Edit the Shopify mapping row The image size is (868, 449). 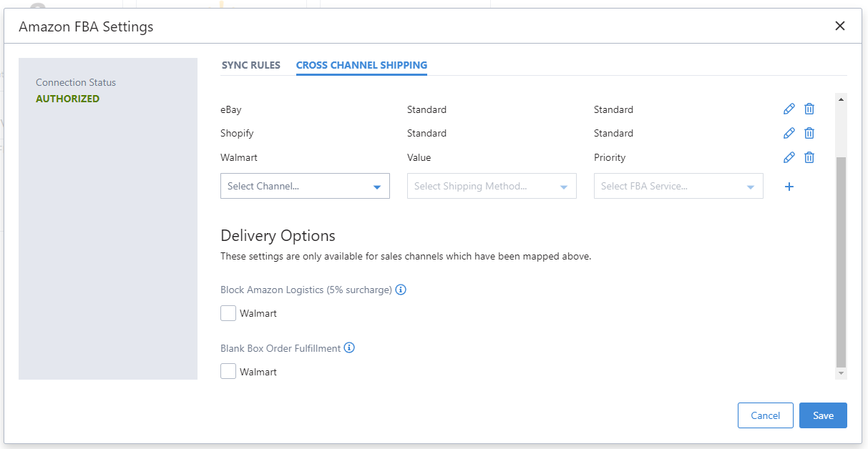[789, 133]
